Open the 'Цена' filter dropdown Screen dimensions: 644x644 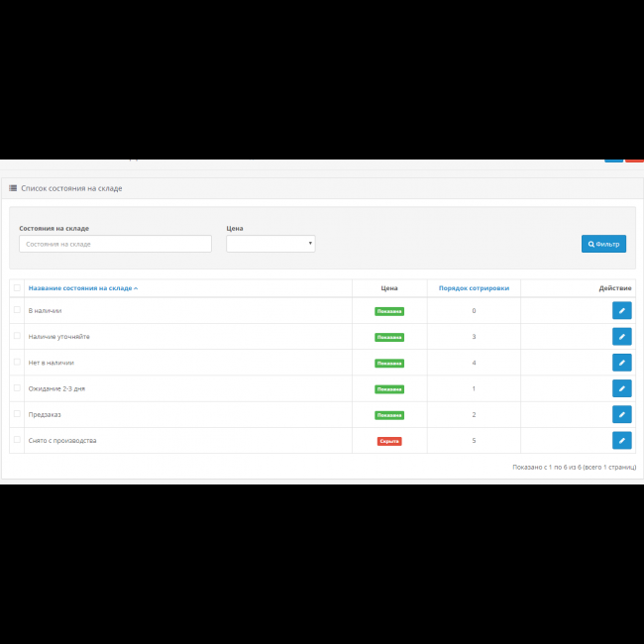270,244
